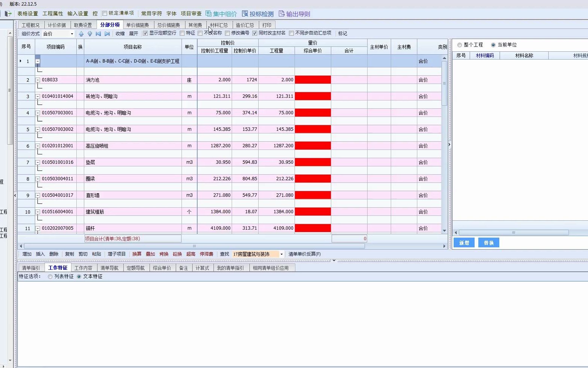Click the 换算 button
Viewport: 588px width, 368px height.
pyautogui.click(x=137, y=254)
